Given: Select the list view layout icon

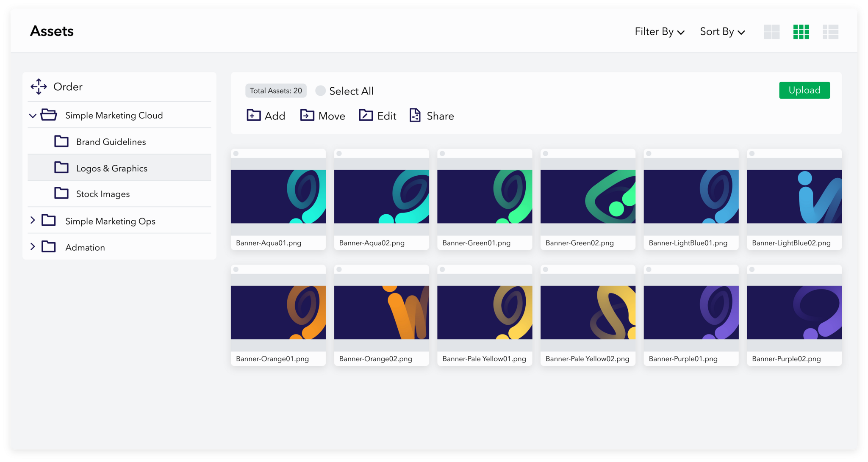Looking at the screenshot, I should 831,31.
